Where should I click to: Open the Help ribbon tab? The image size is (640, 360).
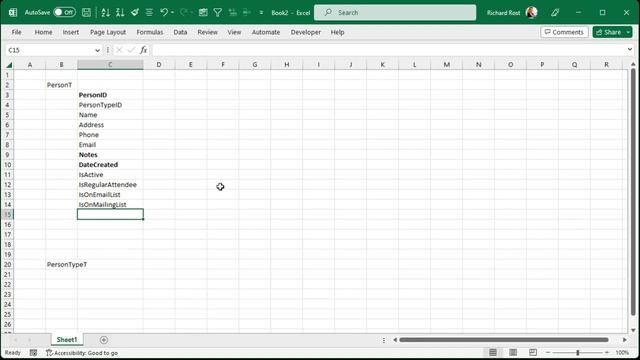[338, 32]
